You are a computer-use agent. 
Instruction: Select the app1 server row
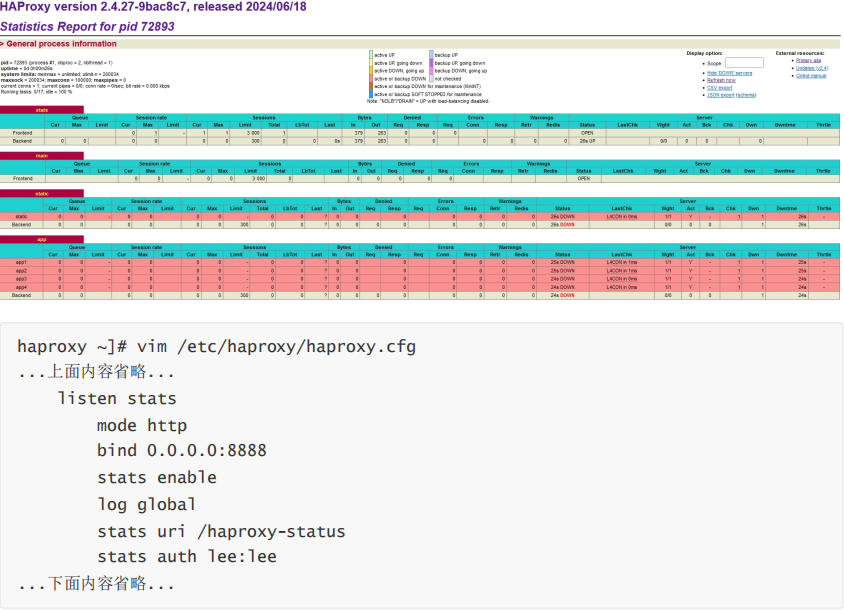tap(420, 263)
